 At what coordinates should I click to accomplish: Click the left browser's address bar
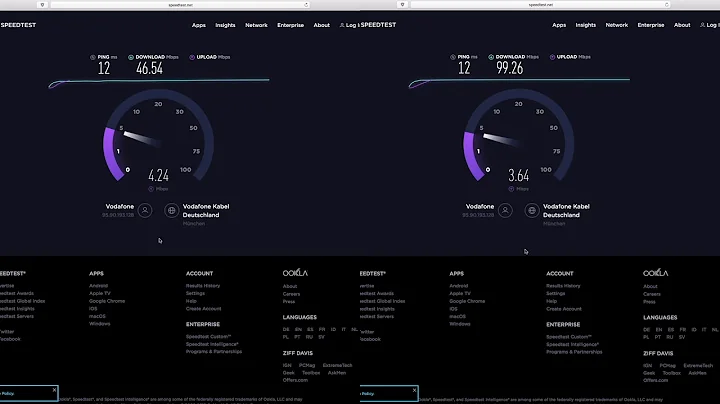(x=180, y=5)
